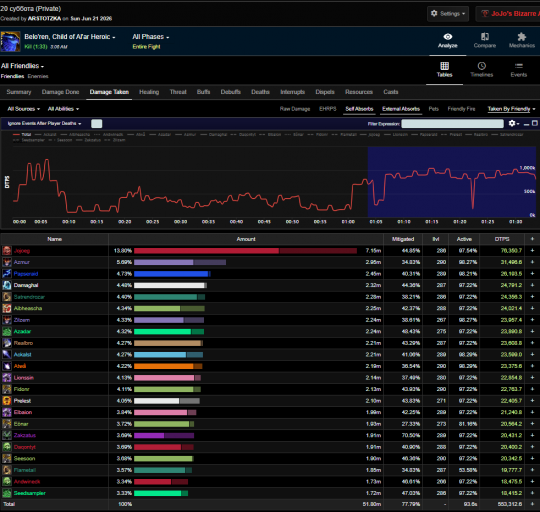Open the Debuffs tab
Image resolution: width=540 pixels, height=512 pixels.
230,92
